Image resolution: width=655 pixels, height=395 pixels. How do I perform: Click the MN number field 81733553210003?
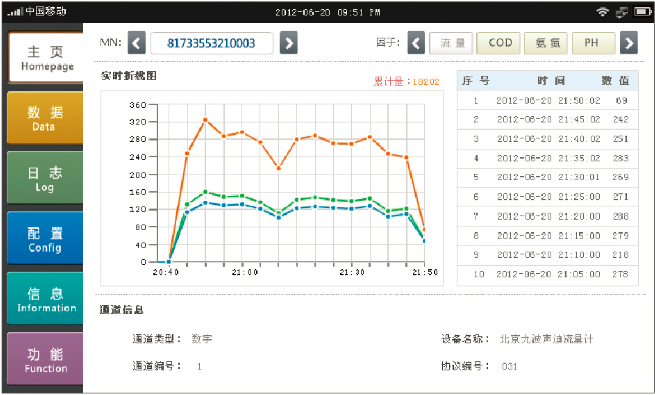tap(212, 43)
